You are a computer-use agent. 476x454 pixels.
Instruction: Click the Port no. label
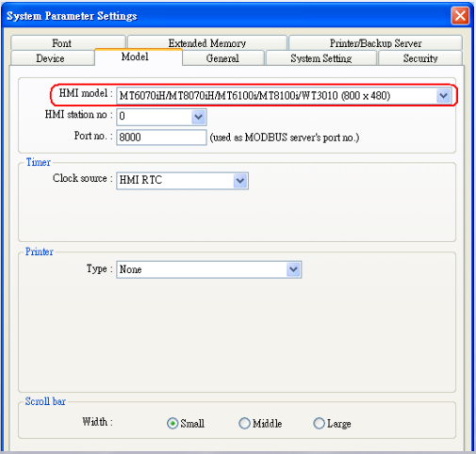[x=93, y=136]
